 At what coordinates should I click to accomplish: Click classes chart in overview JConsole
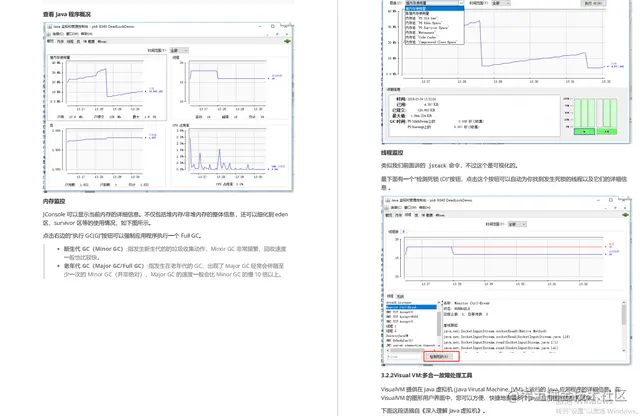click(x=107, y=156)
